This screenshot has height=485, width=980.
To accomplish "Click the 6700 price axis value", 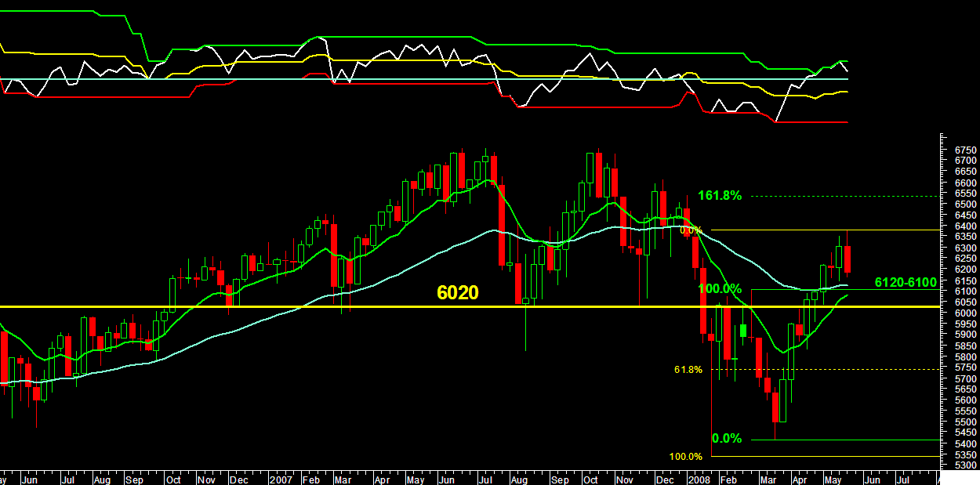I will point(965,161).
